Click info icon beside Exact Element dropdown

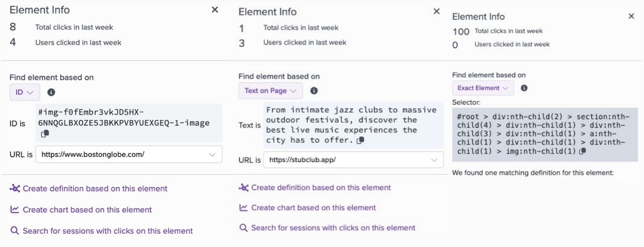pos(524,88)
